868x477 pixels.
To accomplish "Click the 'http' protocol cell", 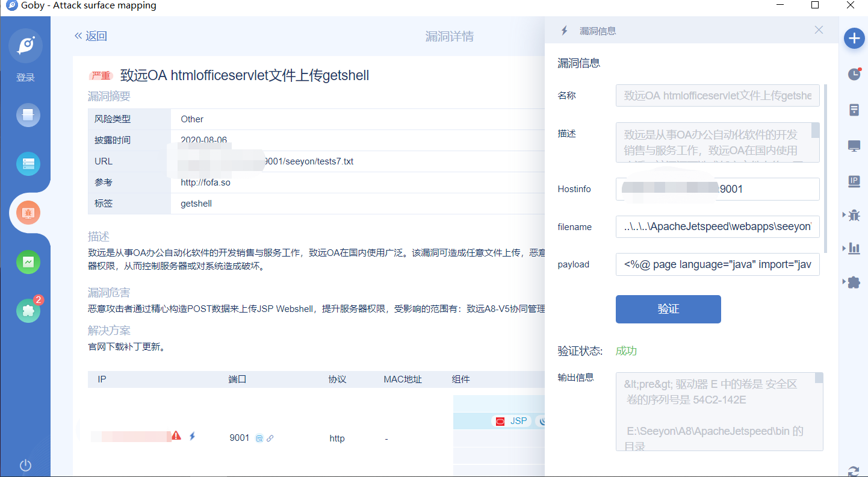I will (337, 438).
